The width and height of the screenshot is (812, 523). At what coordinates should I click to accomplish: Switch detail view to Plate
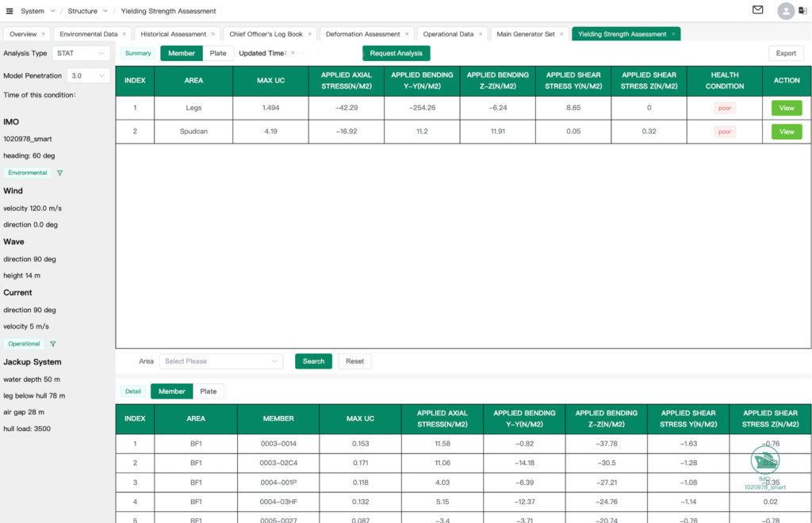coord(208,391)
